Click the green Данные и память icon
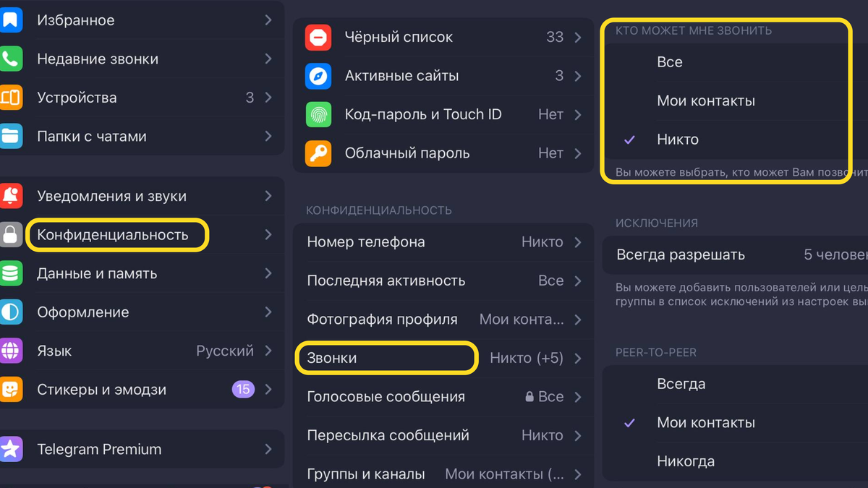The image size is (868, 488). pyautogui.click(x=11, y=273)
